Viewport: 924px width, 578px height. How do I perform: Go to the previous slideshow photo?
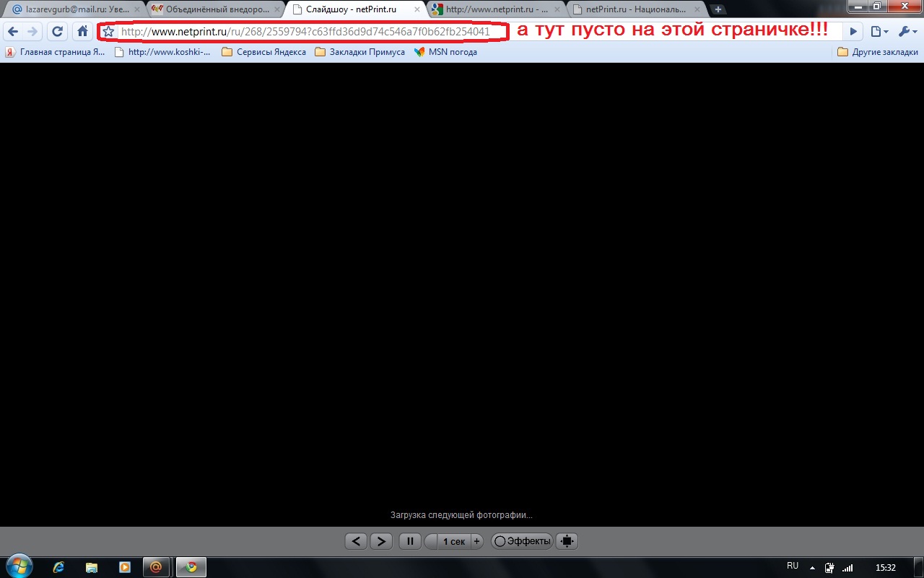point(356,541)
